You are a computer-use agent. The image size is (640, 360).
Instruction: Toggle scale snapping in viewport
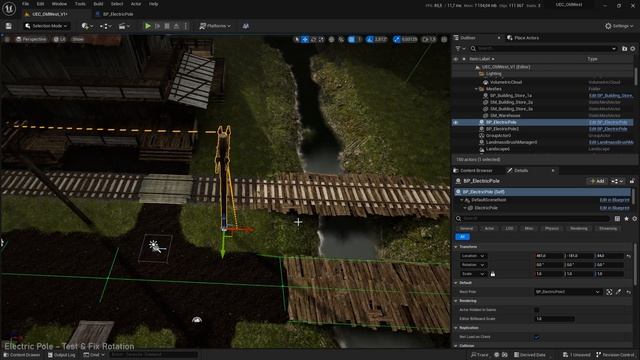[396, 40]
